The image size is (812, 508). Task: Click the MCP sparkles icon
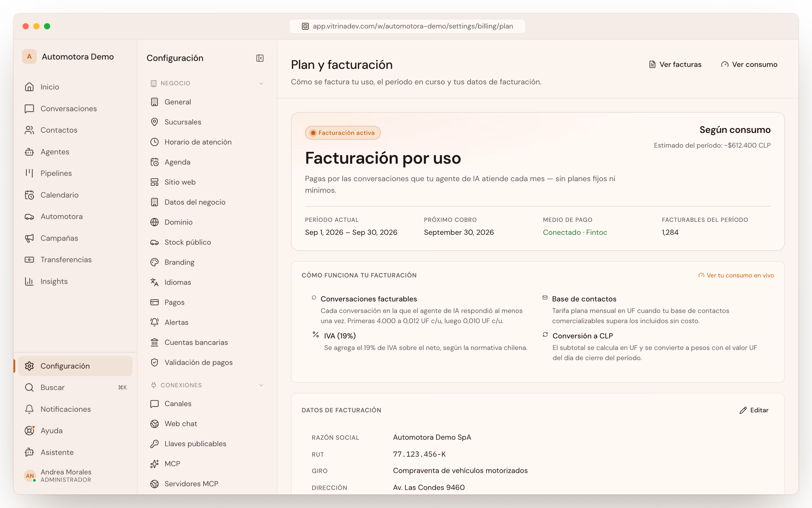[x=154, y=464]
